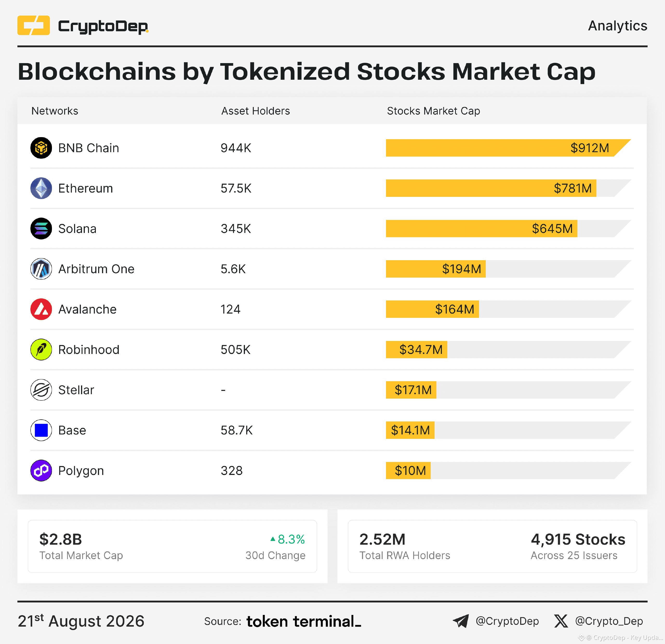
Task: Select the Solana network icon
Action: [41, 229]
